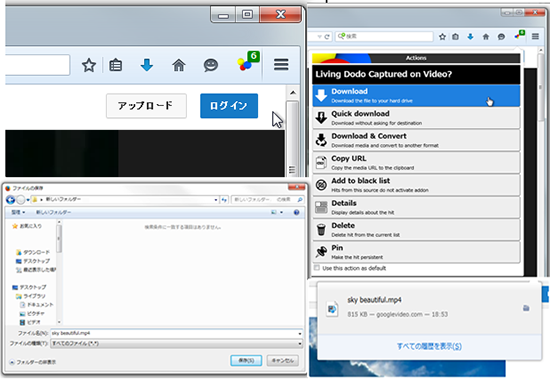The image size is (550, 380).
Task: Click the chat smiley icon in the enlarged toolbar
Action: 210,65
